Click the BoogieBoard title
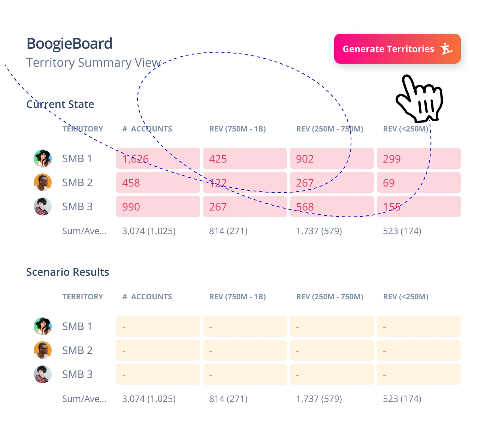Viewport: 493px width, 448px height. click(70, 43)
